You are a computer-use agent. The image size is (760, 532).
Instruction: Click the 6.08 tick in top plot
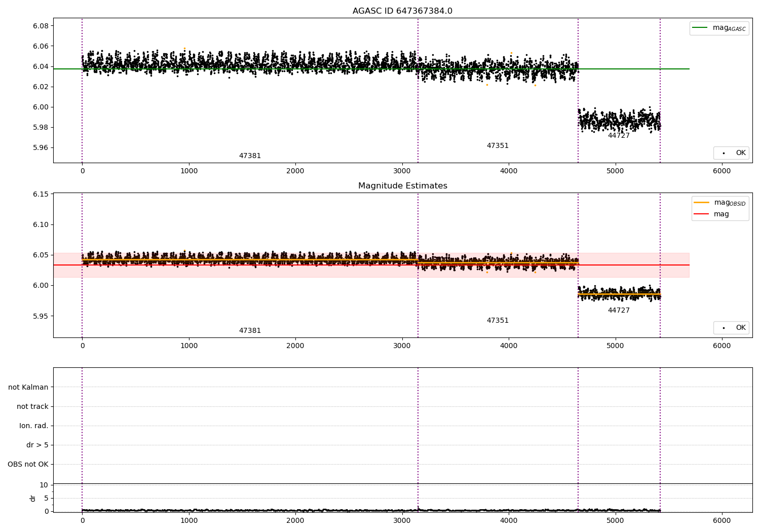coord(41,26)
